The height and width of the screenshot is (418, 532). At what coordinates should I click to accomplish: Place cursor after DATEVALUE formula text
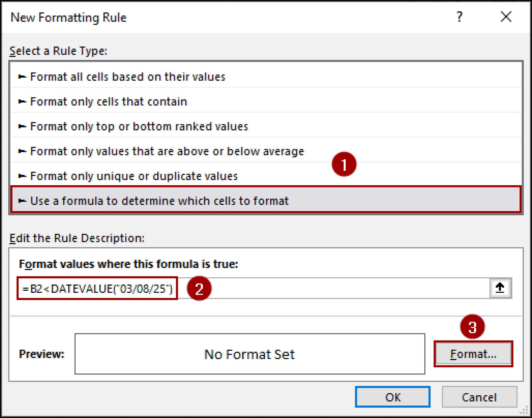click(171, 288)
